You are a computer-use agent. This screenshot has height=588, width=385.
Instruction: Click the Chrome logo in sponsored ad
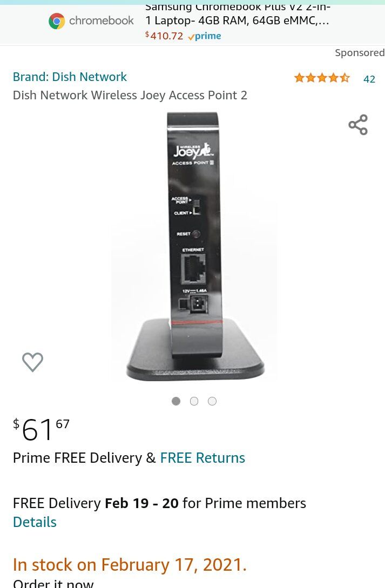tap(57, 21)
